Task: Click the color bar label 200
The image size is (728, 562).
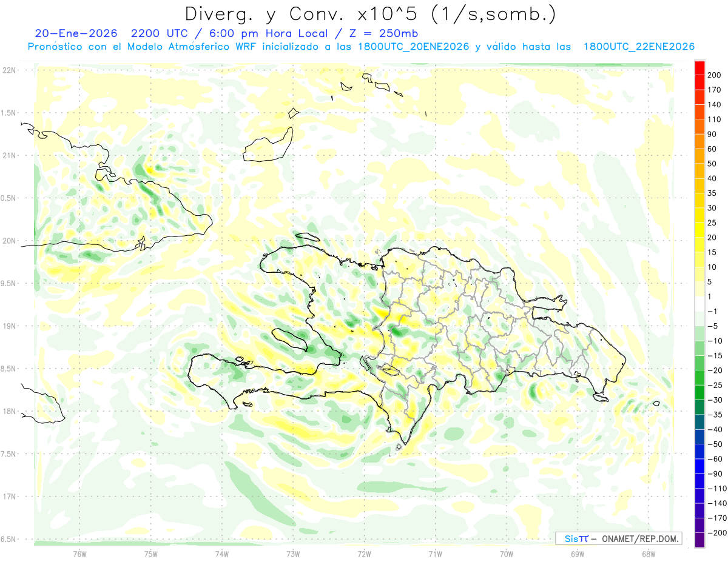Action: [x=714, y=75]
